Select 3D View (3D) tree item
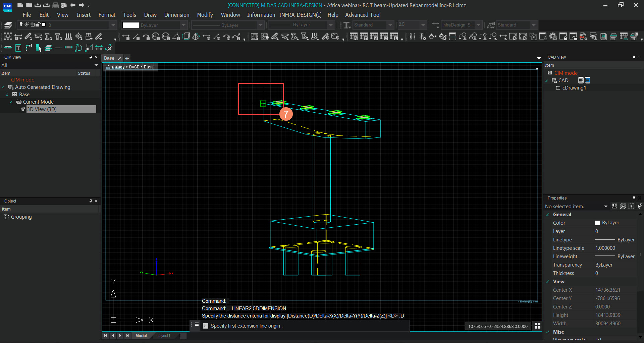This screenshot has height=343, width=644. tap(42, 109)
